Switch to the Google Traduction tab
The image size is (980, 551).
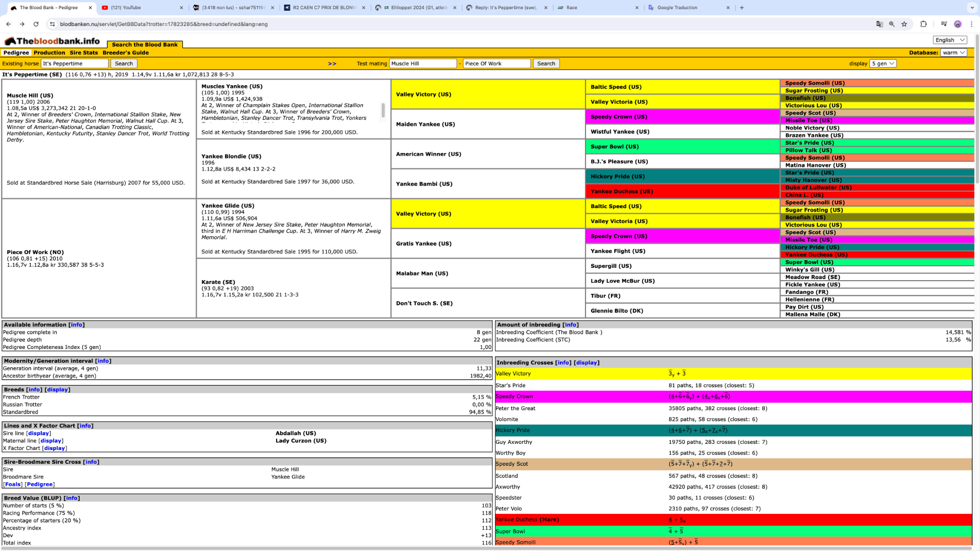[688, 8]
